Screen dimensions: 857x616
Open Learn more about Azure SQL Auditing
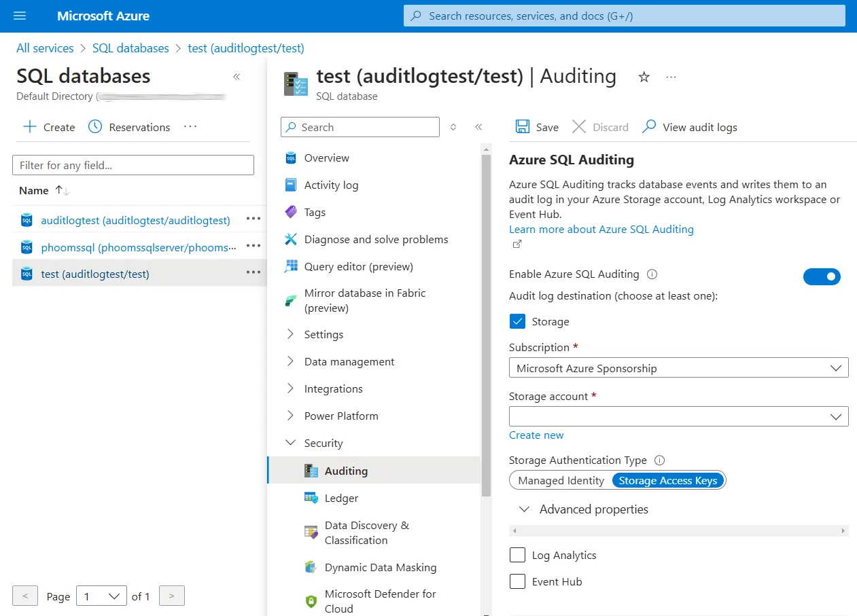click(x=601, y=229)
